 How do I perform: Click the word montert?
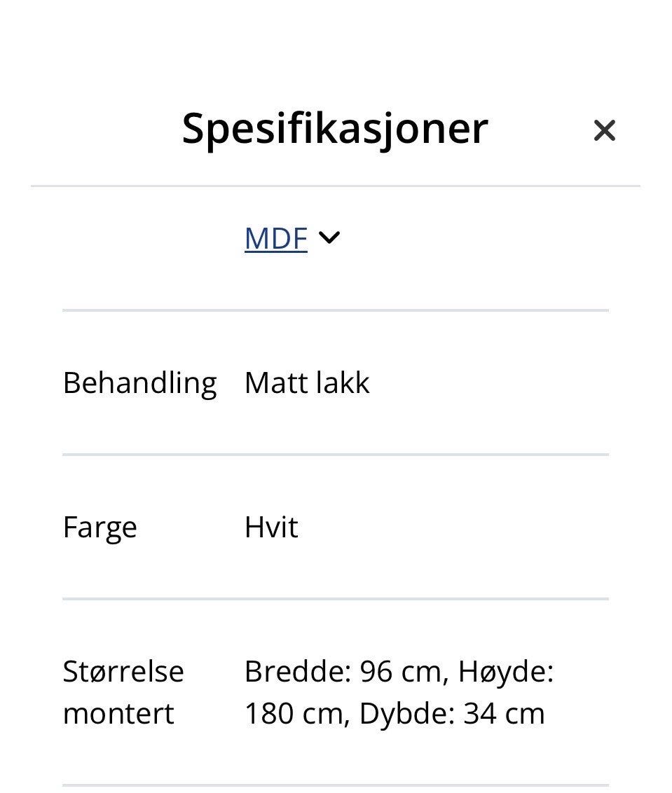(118, 714)
